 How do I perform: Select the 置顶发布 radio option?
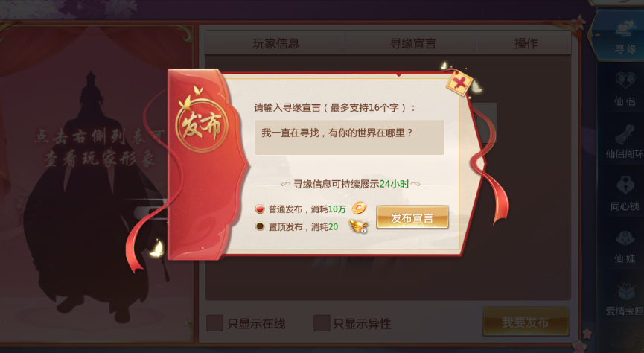[260, 226]
